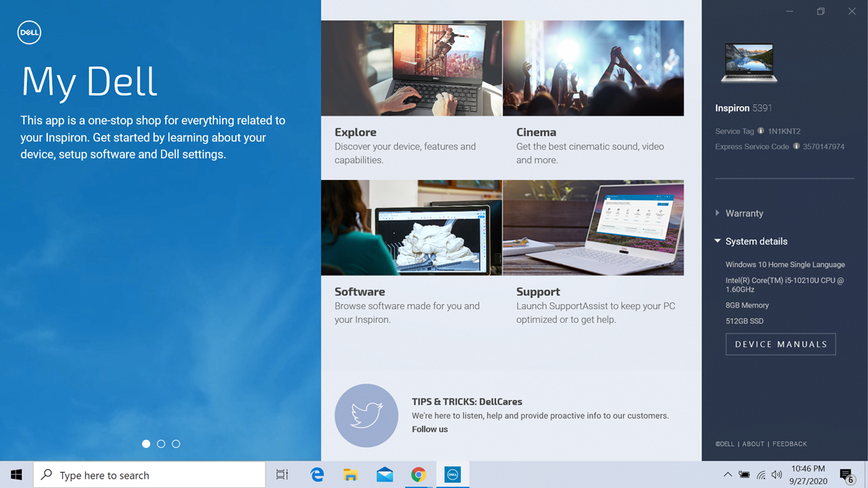This screenshot has width=868, height=488.
Task: Open the Explore tile image
Action: click(412, 68)
